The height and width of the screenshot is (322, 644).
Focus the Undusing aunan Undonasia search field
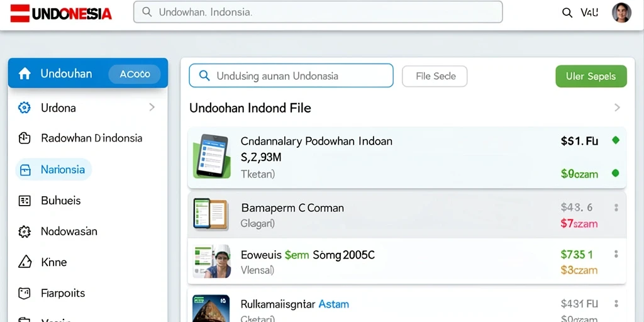291,75
